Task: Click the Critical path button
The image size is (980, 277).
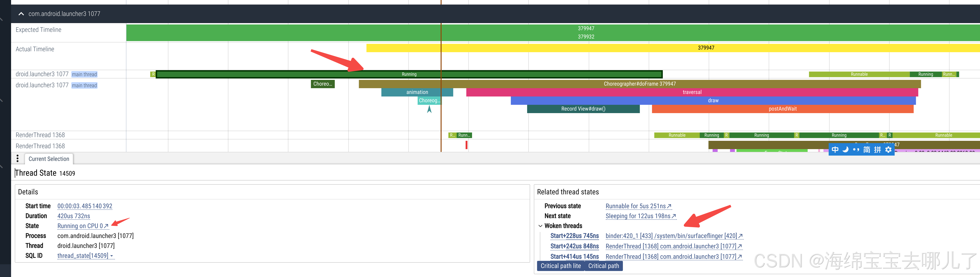Action: coord(603,266)
